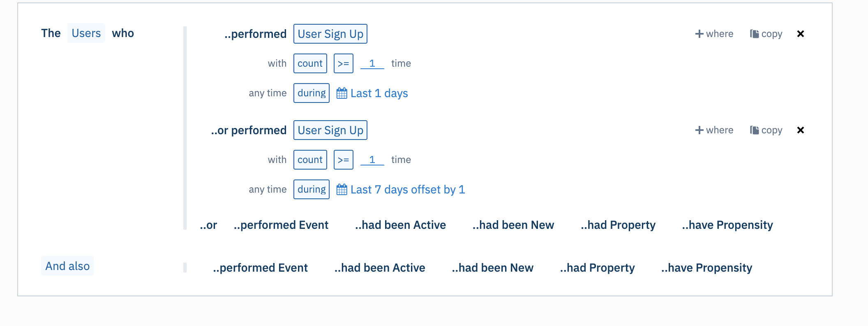
Task: Remove the second 'or performed' condition with X
Action: 800,130
